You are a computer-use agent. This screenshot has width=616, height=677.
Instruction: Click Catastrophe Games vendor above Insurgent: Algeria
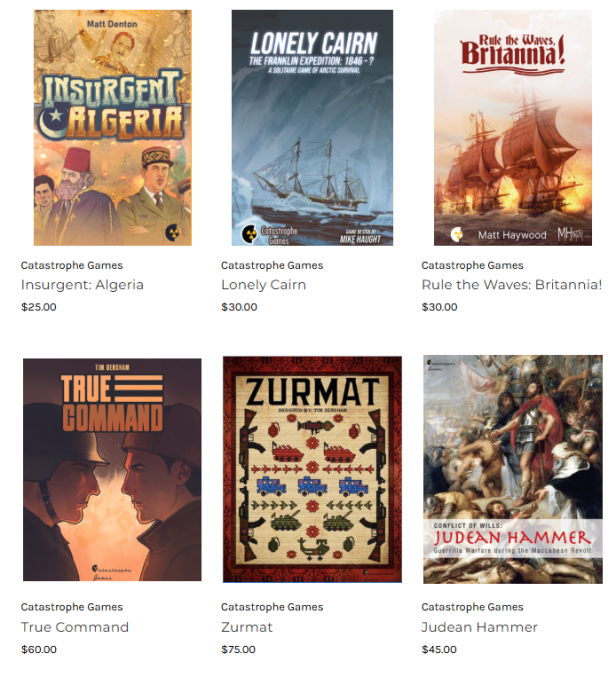[72, 265]
